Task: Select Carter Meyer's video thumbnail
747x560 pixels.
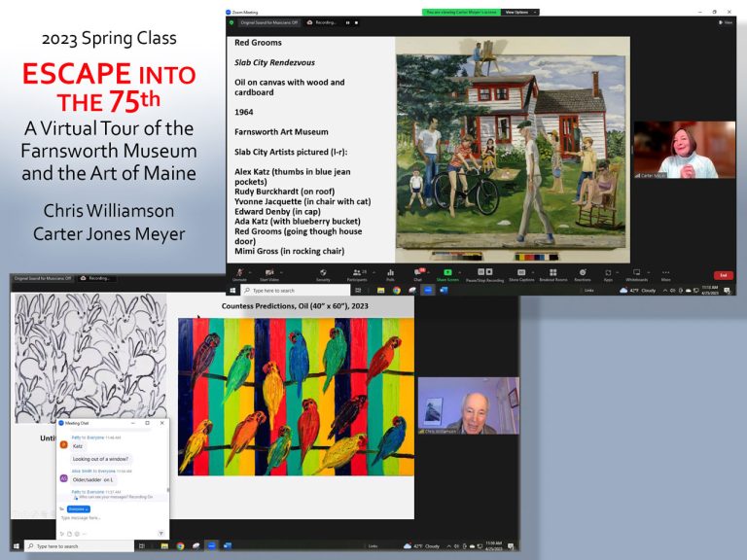Action: pyautogui.click(x=685, y=150)
